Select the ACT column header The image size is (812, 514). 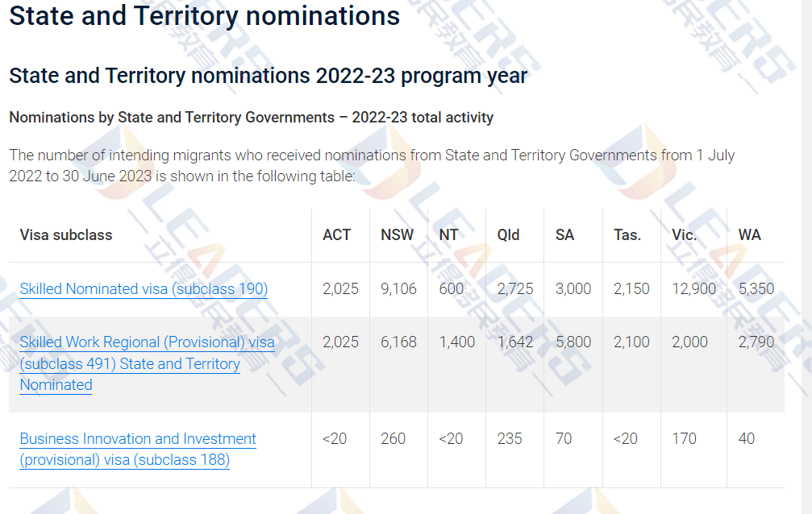point(337,235)
